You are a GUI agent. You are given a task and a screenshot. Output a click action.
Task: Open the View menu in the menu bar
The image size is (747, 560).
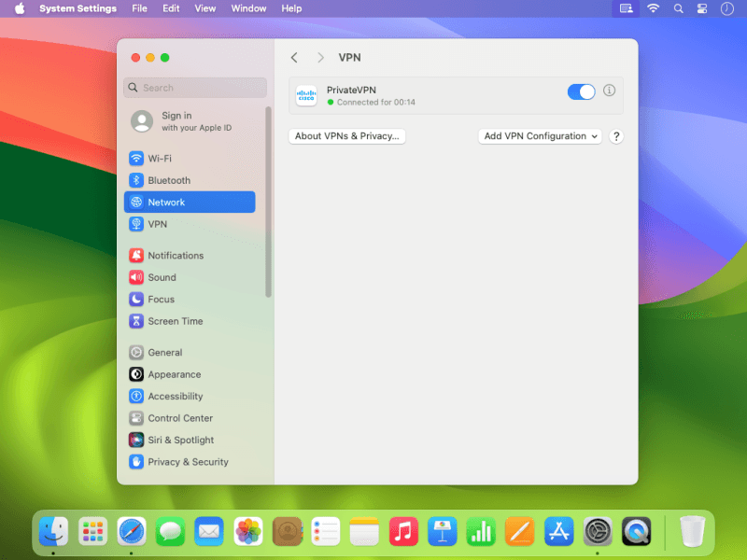click(x=204, y=8)
